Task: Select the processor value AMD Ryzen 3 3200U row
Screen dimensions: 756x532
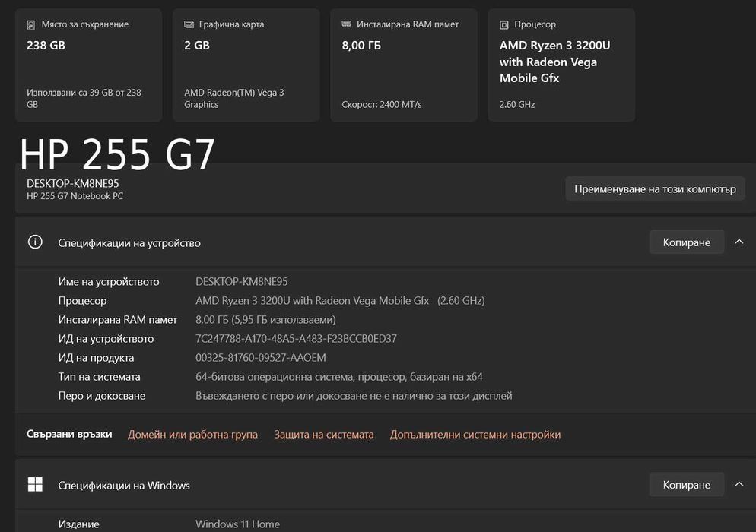Action: [340, 301]
